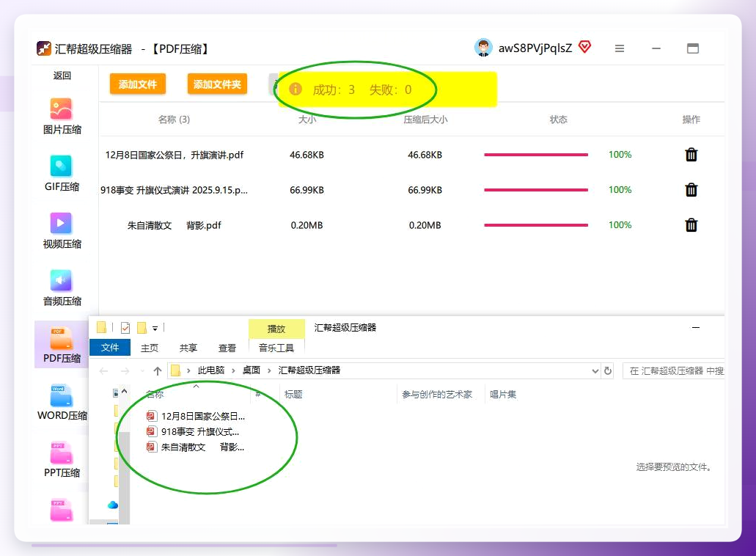Expand the chevron after 此电脑 breadcrumb
This screenshot has width=756, height=556.
point(233,370)
